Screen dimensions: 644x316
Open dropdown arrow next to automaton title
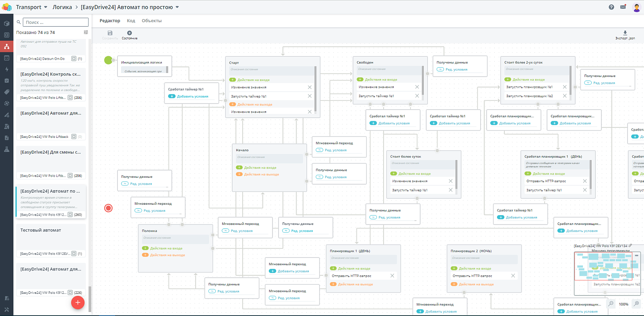(x=177, y=7)
